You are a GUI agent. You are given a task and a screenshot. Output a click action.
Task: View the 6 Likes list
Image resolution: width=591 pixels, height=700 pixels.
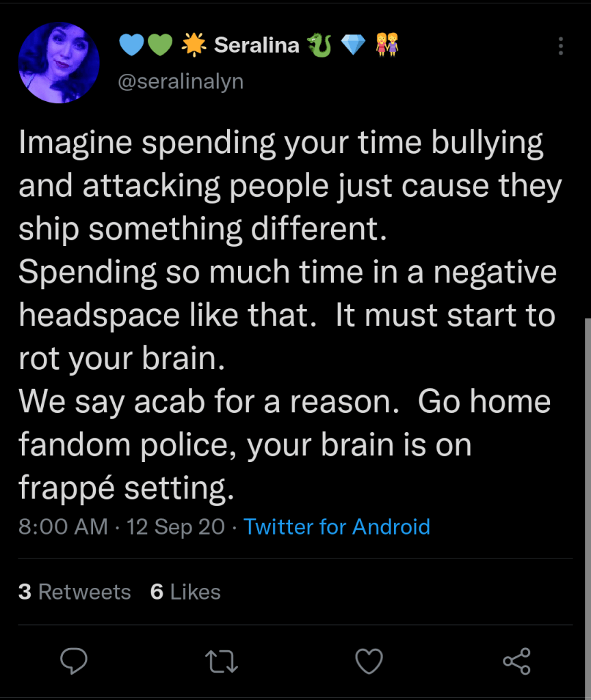[x=185, y=591]
